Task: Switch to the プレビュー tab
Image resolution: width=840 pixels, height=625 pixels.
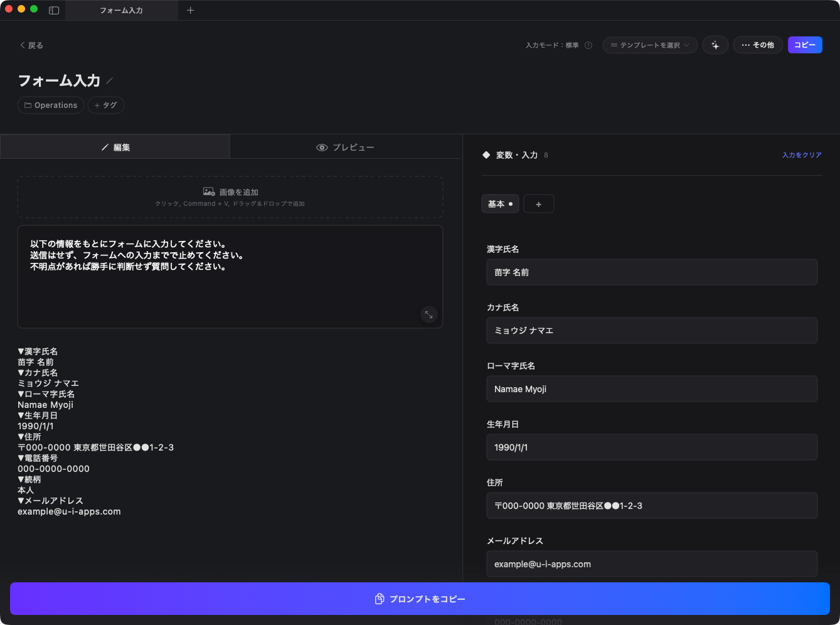Action: click(346, 147)
